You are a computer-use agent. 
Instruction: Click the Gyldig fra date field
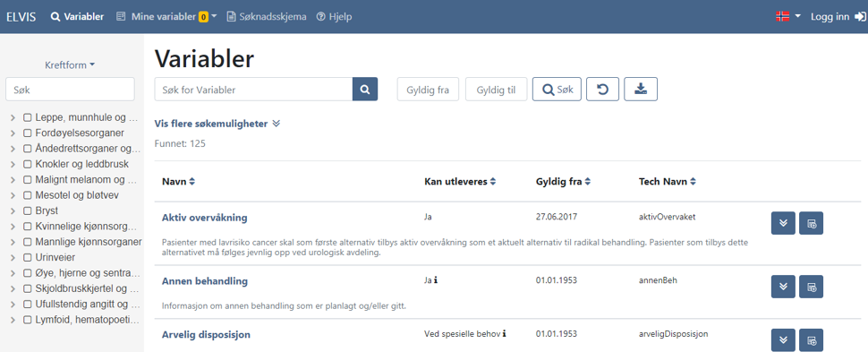click(428, 90)
